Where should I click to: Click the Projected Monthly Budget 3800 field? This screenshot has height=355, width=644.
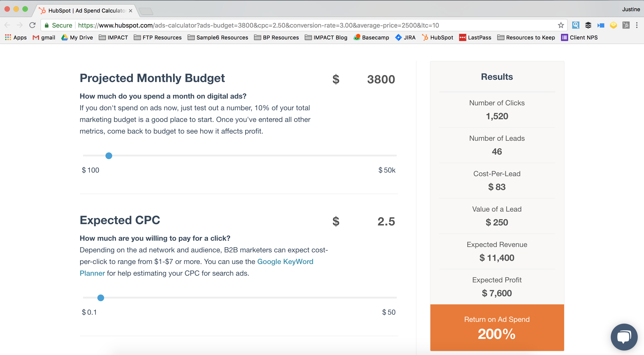[x=381, y=79]
